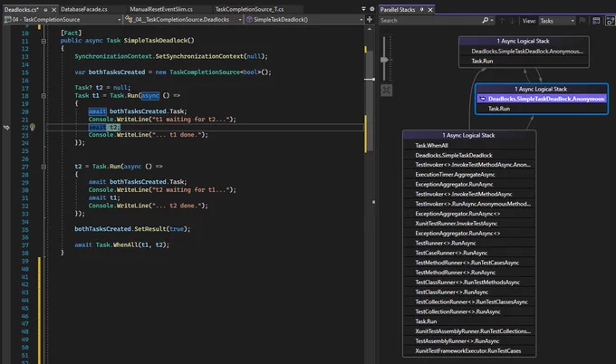Select the TestCollectionRunner<>.RunTestClassesAsync frame

coord(469,302)
